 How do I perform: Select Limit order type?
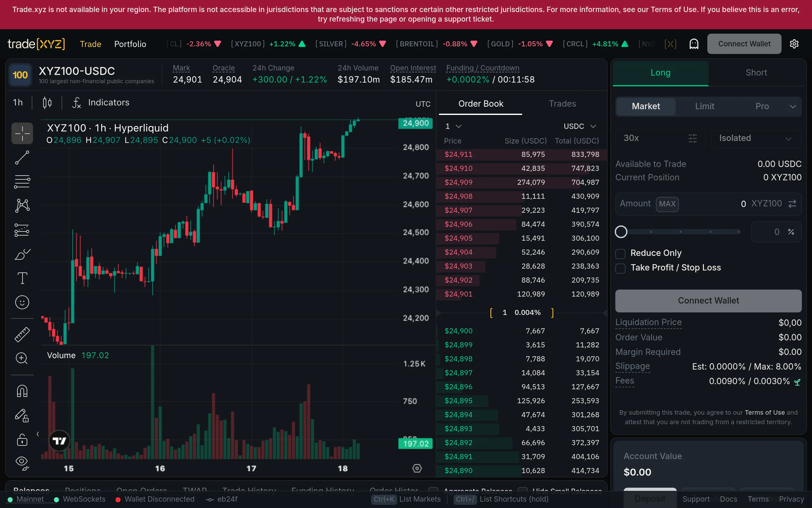tap(704, 106)
